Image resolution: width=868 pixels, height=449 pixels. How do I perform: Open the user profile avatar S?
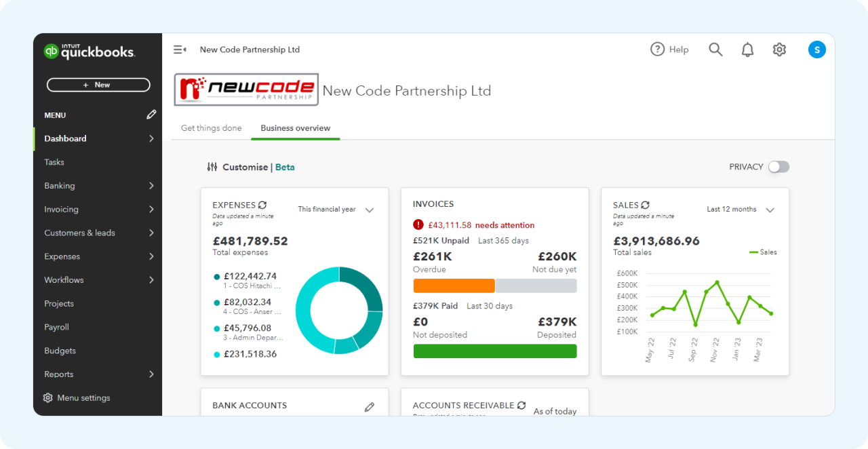click(x=817, y=50)
